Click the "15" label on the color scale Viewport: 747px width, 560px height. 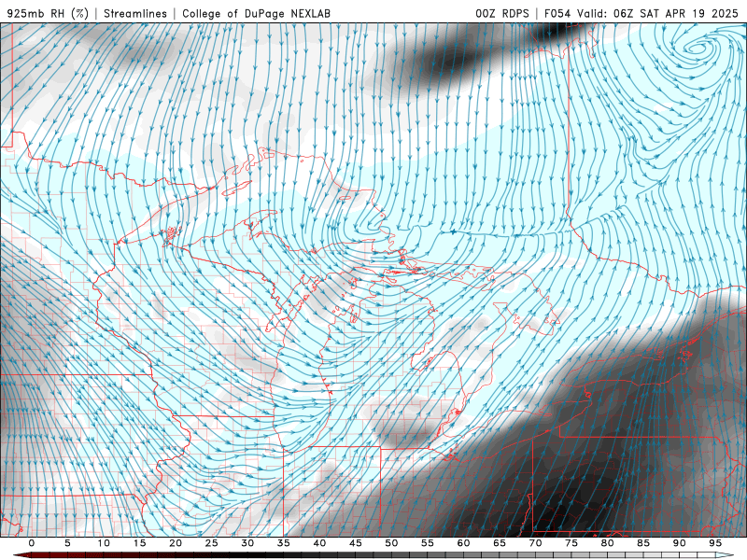coord(139,543)
